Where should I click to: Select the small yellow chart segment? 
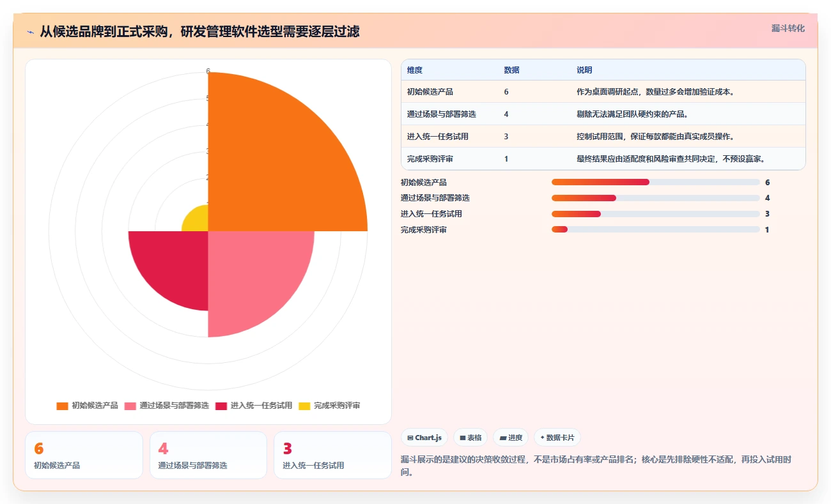(198, 221)
